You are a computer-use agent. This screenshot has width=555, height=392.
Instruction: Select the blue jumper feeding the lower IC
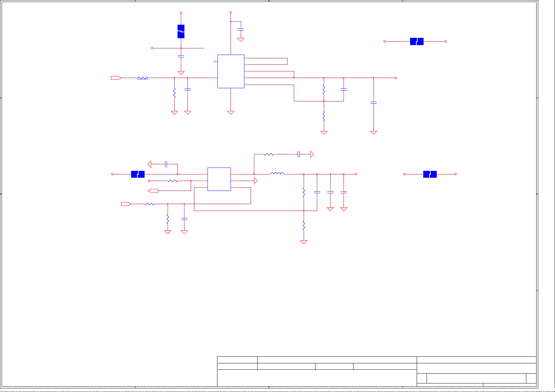click(x=138, y=174)
